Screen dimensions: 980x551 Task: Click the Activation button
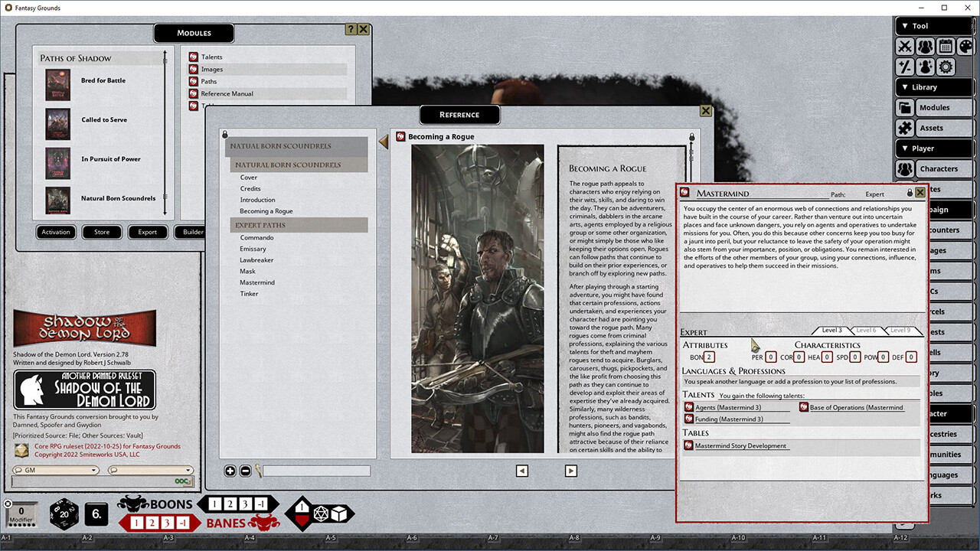tap(56, 232)
